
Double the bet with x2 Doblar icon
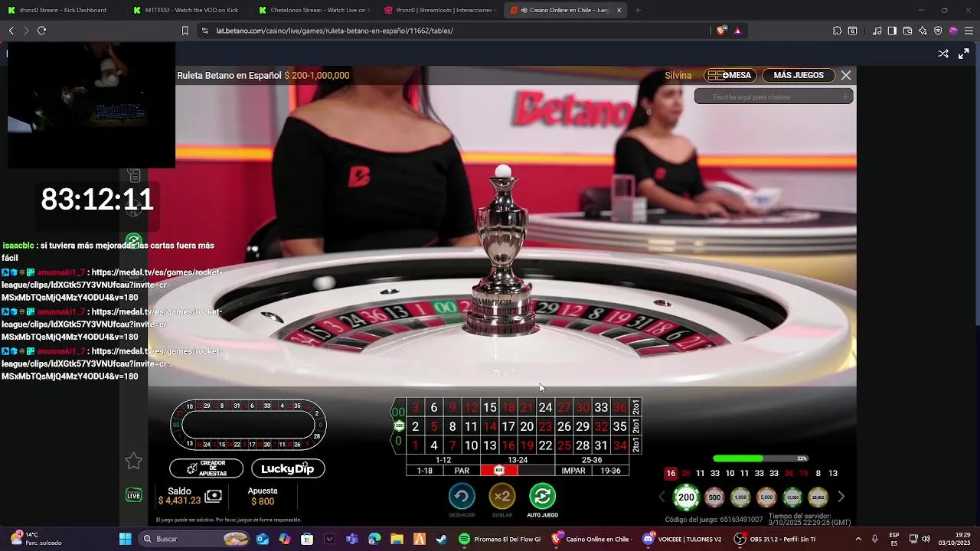click(x=502, y=497)
